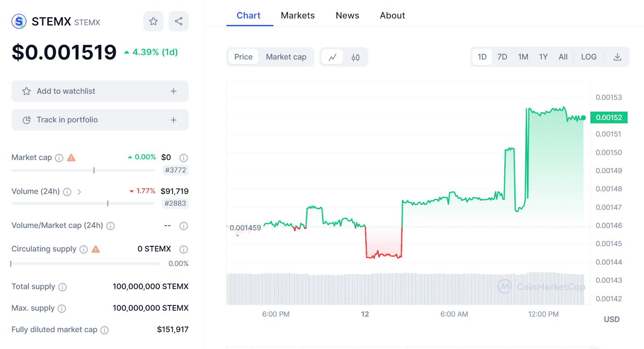Viewport: 644px width, 349px height.
Task: Click the Volume rank slider marker
Action: [107, 204]
